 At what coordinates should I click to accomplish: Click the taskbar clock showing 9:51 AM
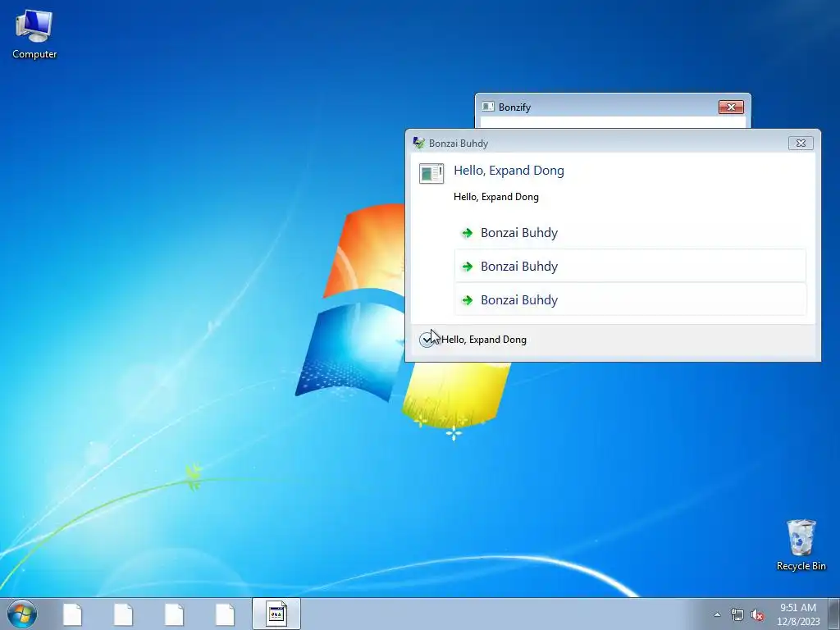pos(798,614)
